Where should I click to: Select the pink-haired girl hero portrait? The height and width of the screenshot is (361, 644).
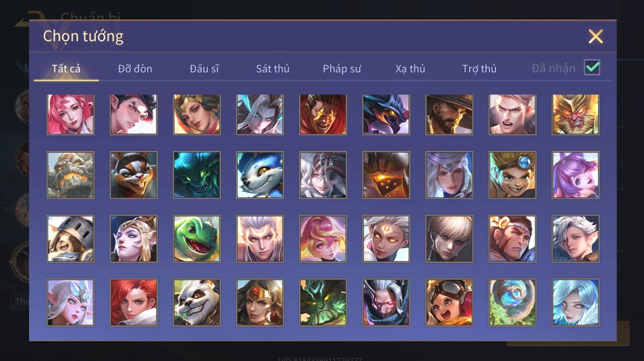click(x=70, y=115)
